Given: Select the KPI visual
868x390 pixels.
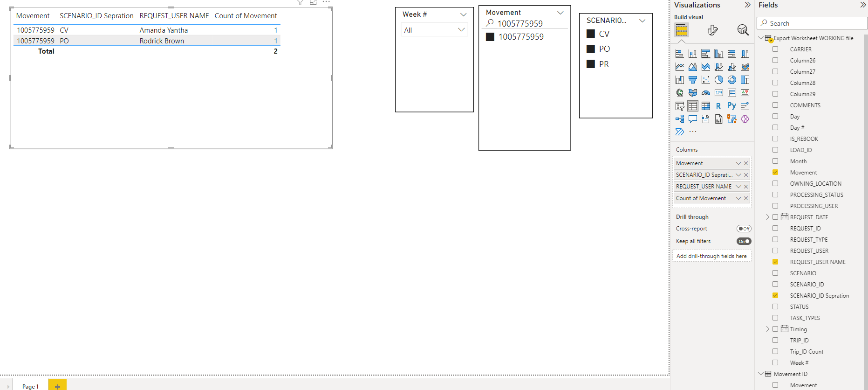Looking at the screenshot, I should pyautogui.click(x=745, y=93).
